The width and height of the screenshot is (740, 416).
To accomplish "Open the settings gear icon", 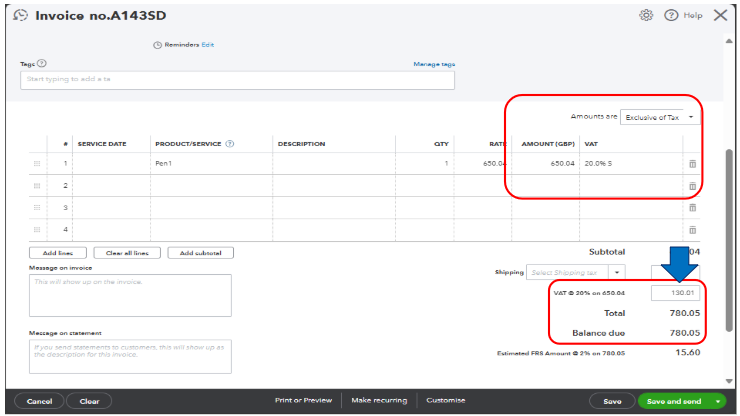I will [x=646, y=15].
